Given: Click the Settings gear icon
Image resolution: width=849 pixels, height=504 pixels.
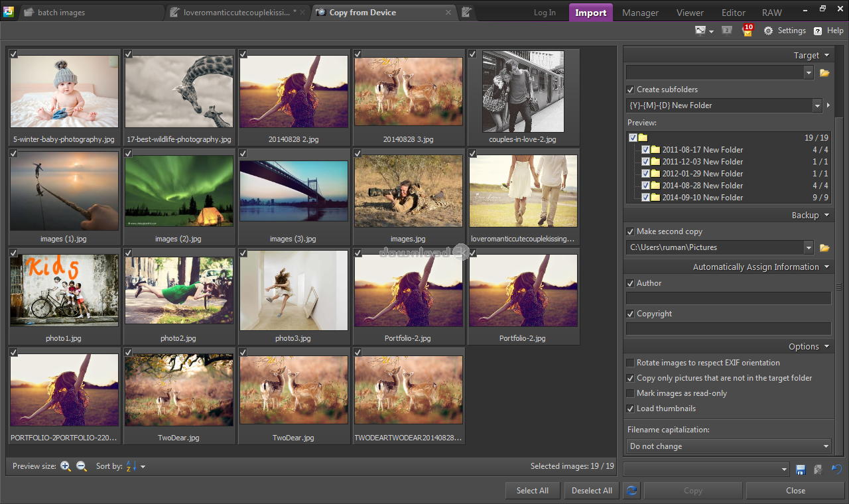Looking at the screenshot, I should click(x=768, y=31).
